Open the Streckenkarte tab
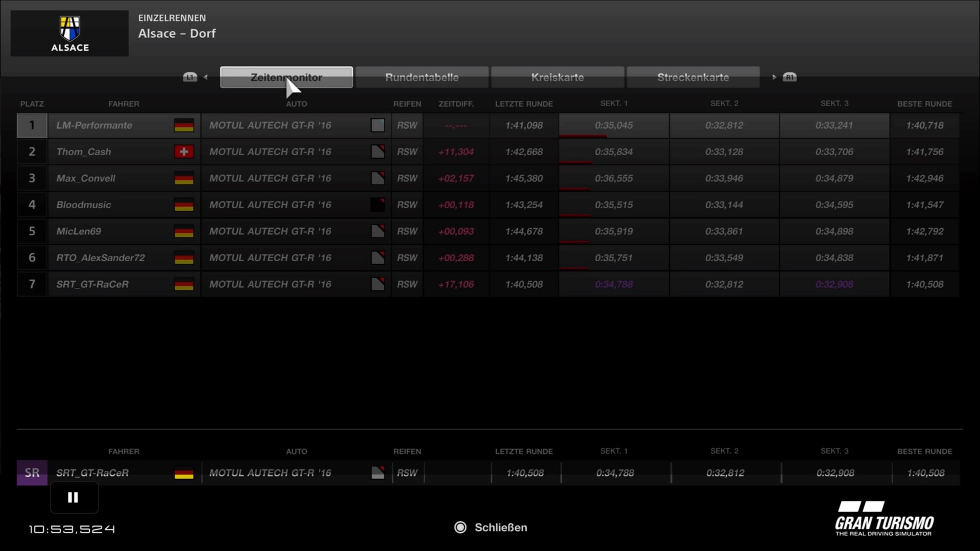Image resolution: width=980 pixels, height=551 pixels. click(693, 78)
